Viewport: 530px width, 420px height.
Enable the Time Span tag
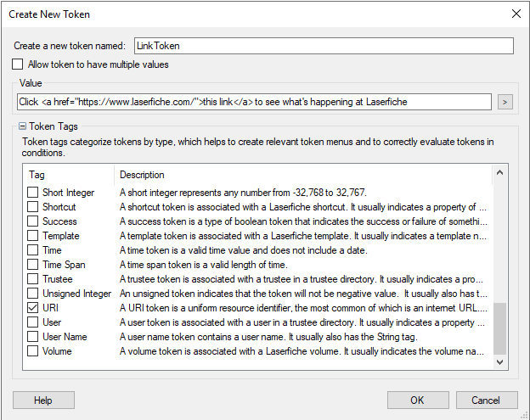click(x=32, y=265)
